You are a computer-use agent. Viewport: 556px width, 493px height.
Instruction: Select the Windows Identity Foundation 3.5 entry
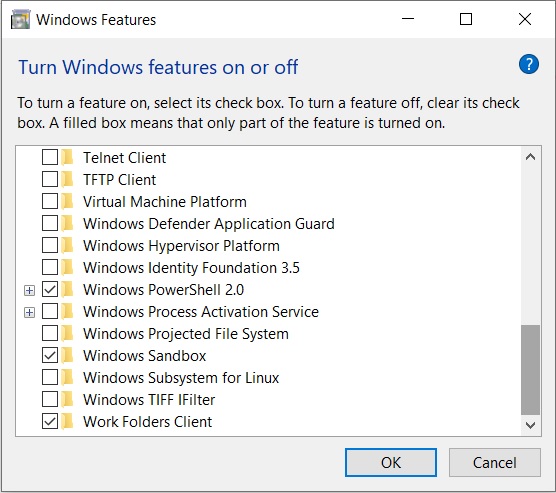(191, 268)
